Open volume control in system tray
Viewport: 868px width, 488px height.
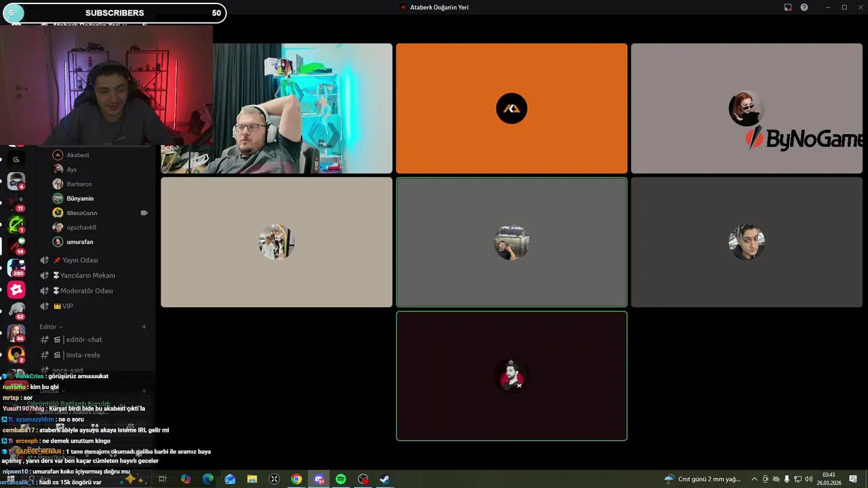(808, 479)
